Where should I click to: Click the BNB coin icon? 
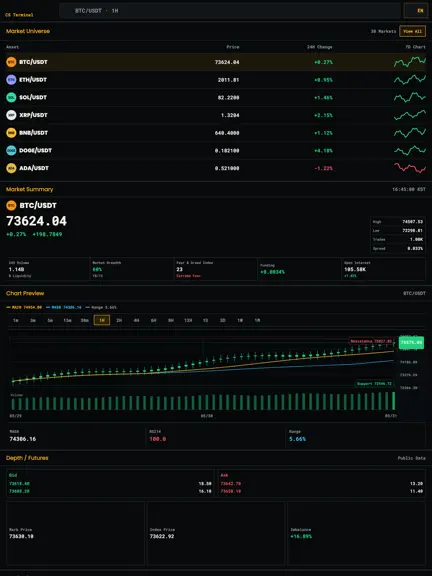11,133
